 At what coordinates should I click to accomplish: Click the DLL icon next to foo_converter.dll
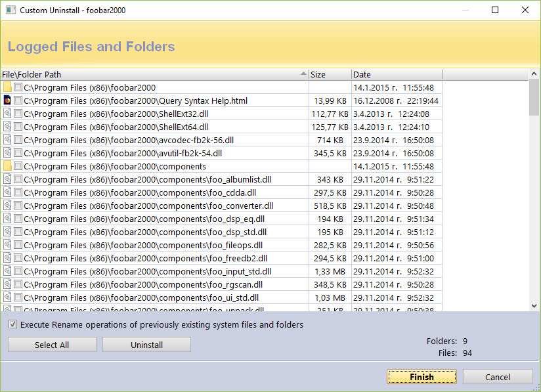[x=7, y=206]
